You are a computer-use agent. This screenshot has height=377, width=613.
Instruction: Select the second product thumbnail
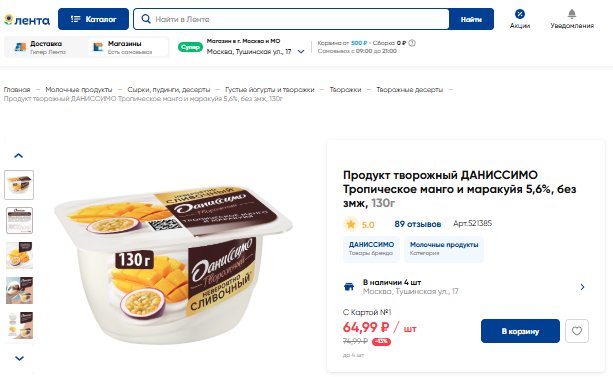19,220
